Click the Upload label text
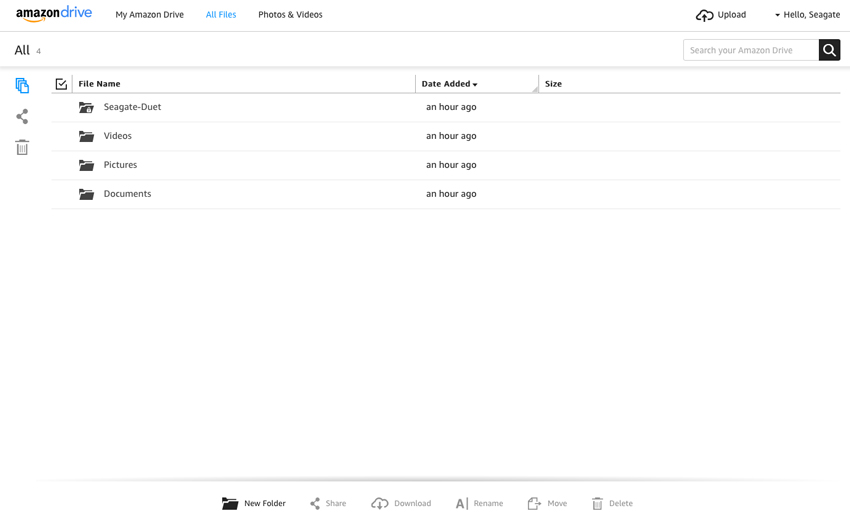The height and width of the screenshot is (515, 850). [x=732, y=15]
